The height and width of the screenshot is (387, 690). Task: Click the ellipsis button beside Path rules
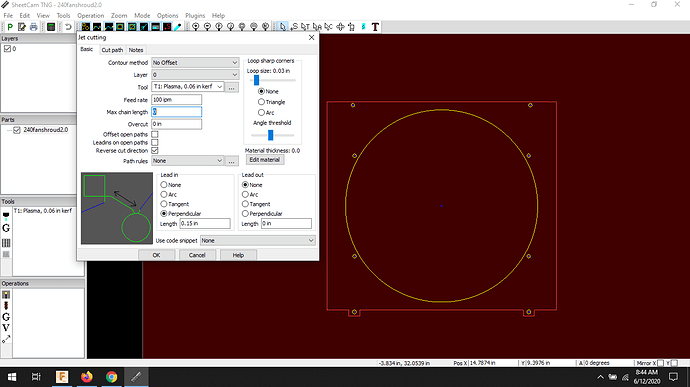(231, 161)
